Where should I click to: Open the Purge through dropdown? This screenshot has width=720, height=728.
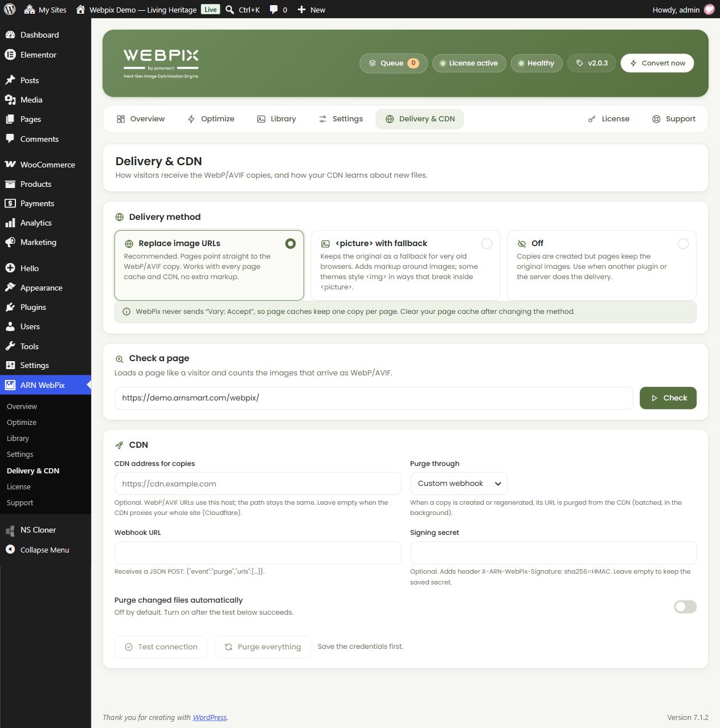click(x=459, y=484)
